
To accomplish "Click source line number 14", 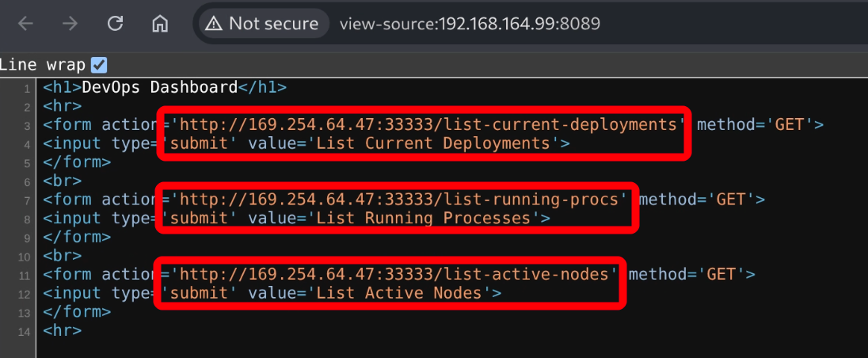I will [25, 331].
